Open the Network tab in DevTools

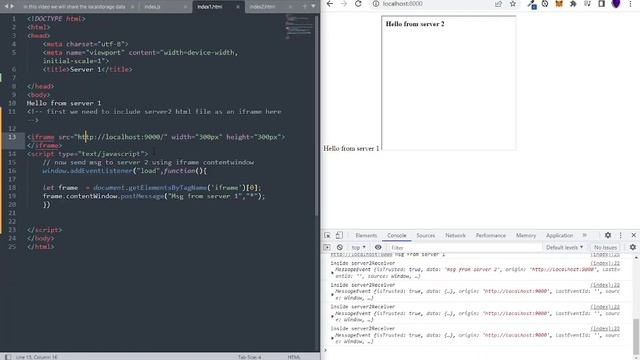pyautogui.click(x=455, y=236)
